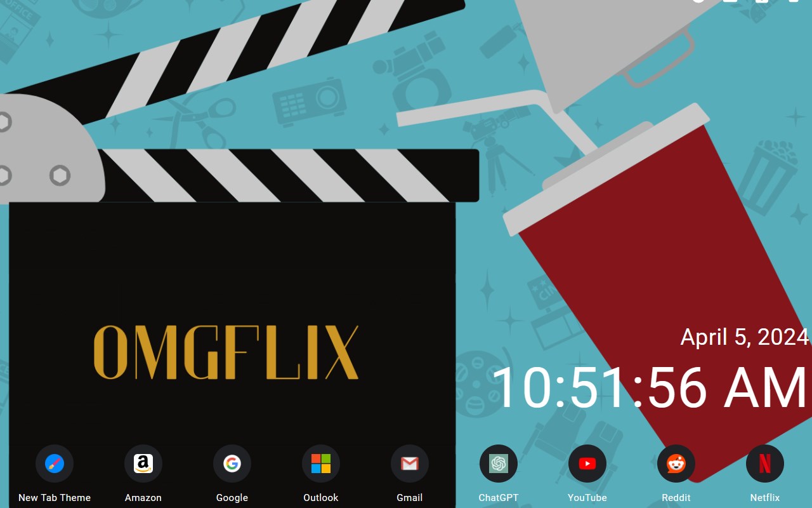Open the Gmail shortcut icon
Viewport: 812px width, 508px height.
[410, 464]
